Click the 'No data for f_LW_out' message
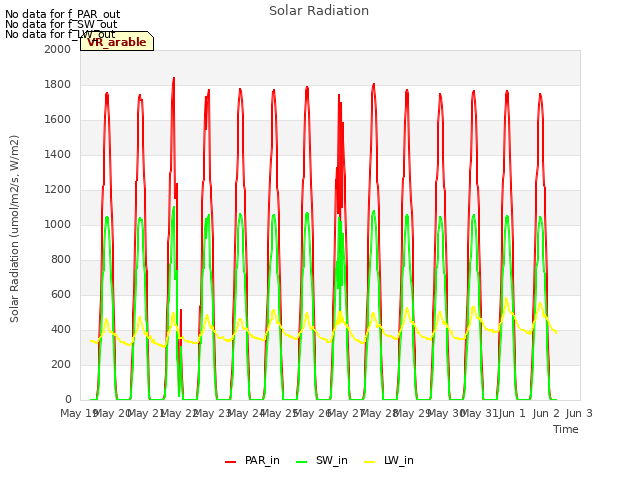The width and height of the screenshot is (640, 480). coord(60,34)
